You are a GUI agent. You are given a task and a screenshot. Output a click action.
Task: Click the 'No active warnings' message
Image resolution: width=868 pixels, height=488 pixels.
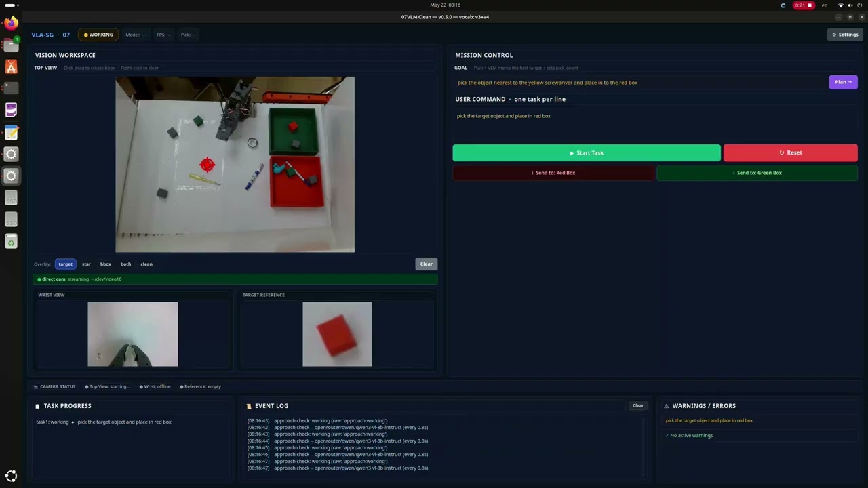tap(689, 435)
